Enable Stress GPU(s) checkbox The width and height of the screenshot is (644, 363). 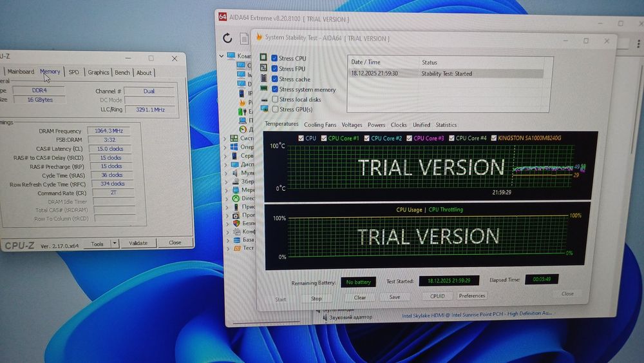[275, 110]
